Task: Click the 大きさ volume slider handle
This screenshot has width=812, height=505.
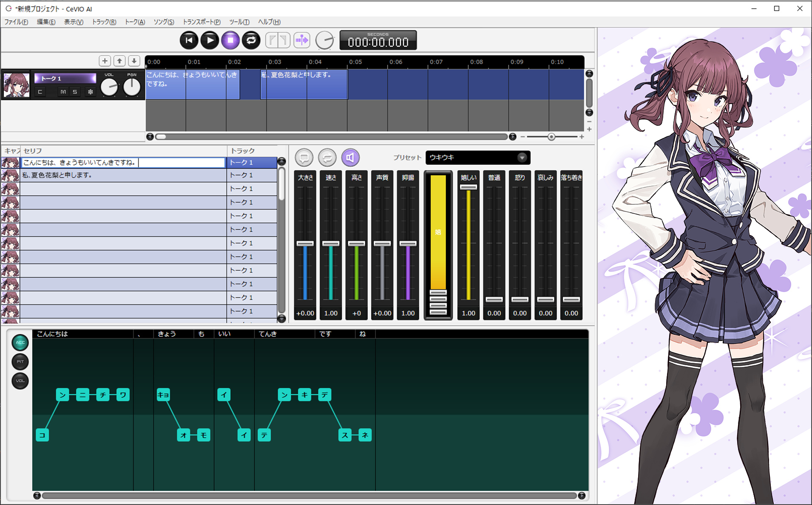Action: tap(305, 243)
